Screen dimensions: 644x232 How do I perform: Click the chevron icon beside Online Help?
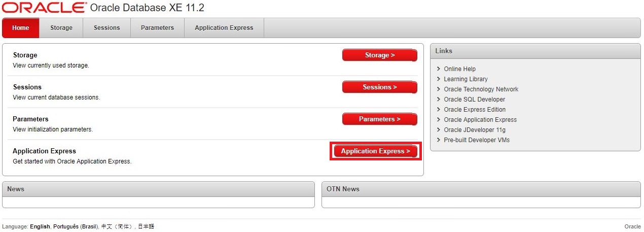click(x=439, y=69)
